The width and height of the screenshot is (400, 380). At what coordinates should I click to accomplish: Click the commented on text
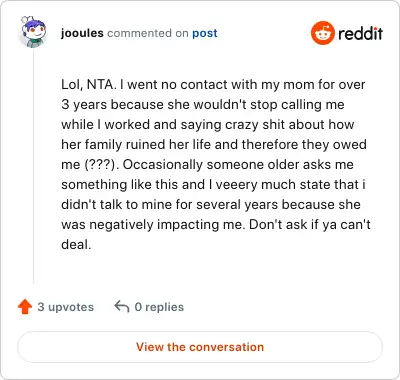click(148, 33)
